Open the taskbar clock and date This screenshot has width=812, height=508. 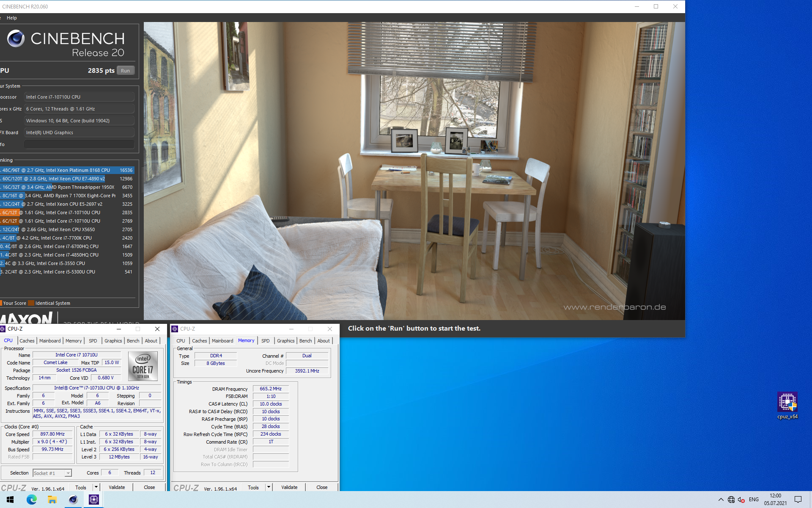[775, 500]
